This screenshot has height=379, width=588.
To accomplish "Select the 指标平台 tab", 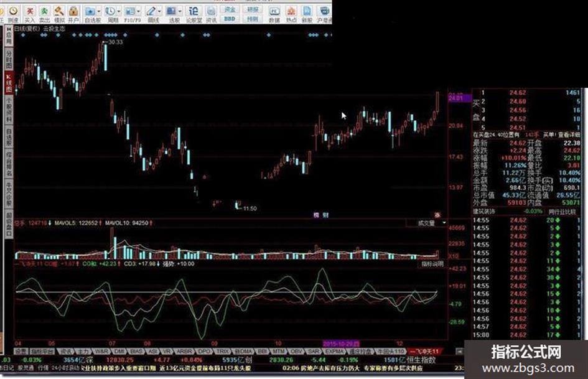I will click(x=42, y=352).
